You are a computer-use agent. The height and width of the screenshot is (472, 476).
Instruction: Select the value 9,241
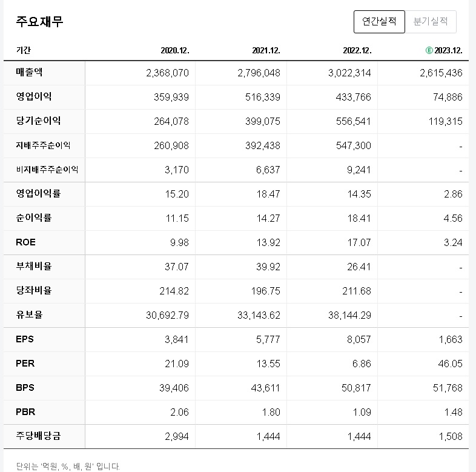(x=359, y=170)
